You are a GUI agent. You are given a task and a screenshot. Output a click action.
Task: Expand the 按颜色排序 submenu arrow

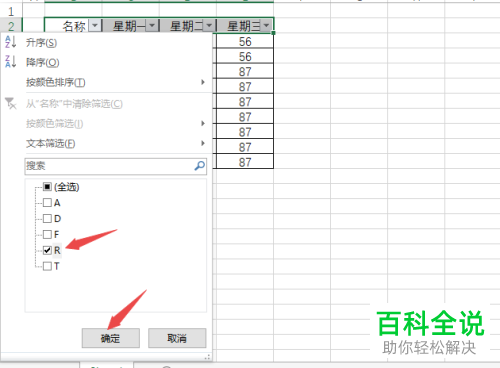pos(203,82)
